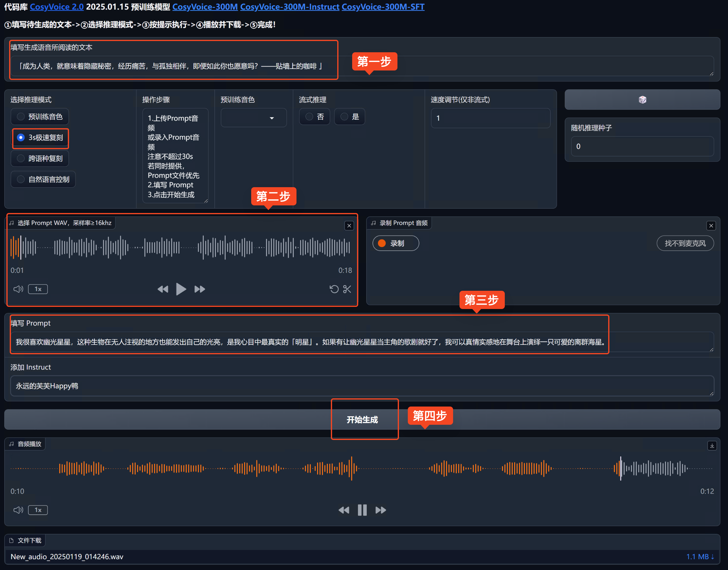Change playback speed 1x in output player
Screen dimensions: 728x570
click(x=38, y=510)
